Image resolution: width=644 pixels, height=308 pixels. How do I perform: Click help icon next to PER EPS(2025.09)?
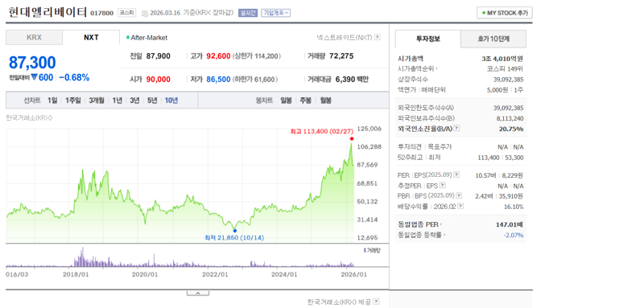point(456,175)
